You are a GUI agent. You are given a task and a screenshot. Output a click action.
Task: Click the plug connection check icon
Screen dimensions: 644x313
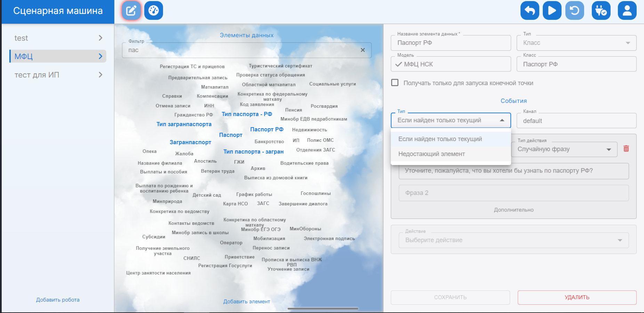(601, 11)
